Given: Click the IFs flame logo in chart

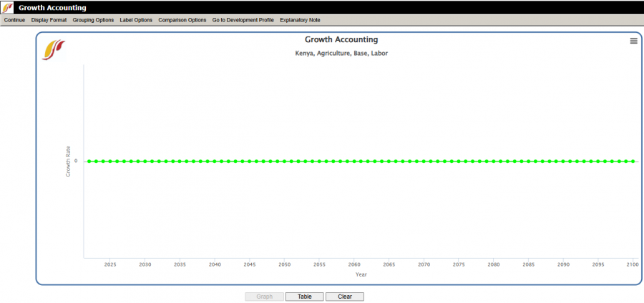Looking at the screenshot, I should coord(54,49).
